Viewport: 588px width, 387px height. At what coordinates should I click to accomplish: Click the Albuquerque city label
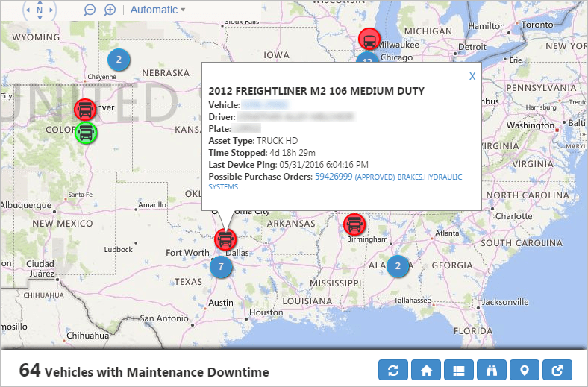26,205
